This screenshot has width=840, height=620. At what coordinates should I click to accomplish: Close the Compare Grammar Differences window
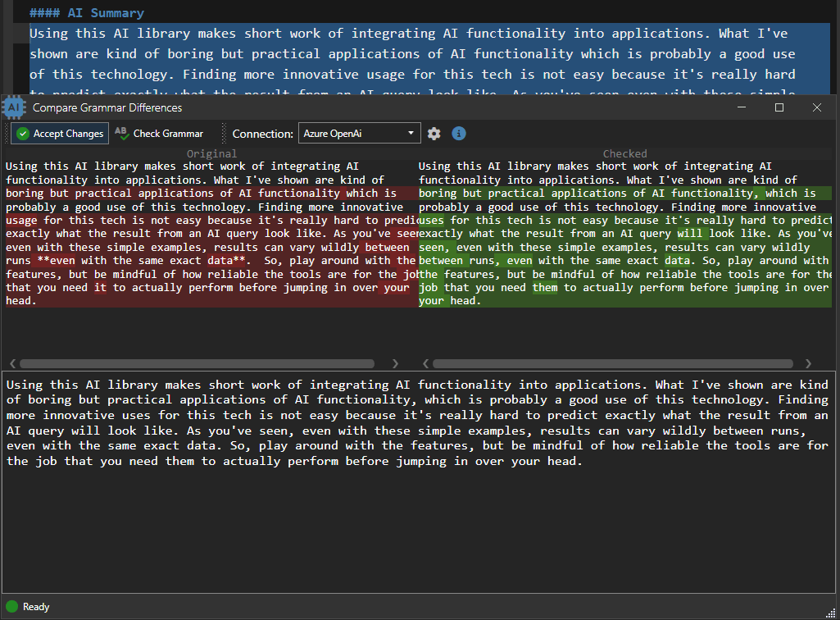coord(817,107)
